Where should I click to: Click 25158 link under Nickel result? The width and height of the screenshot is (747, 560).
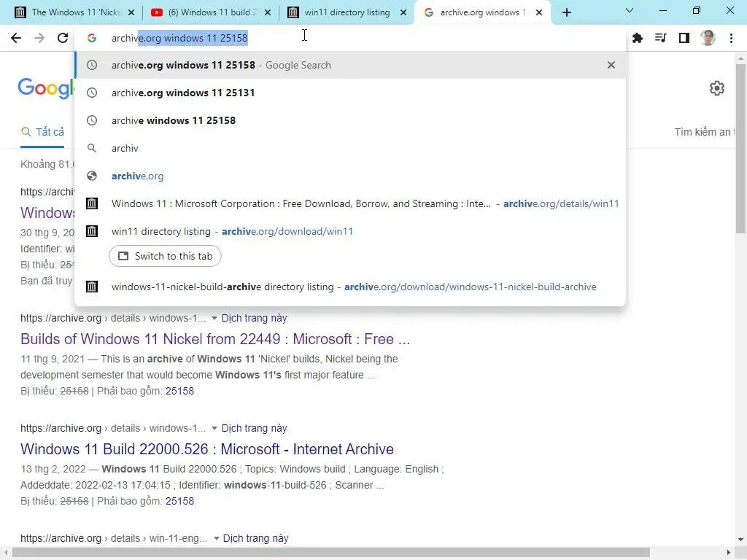tap(179, 391)
